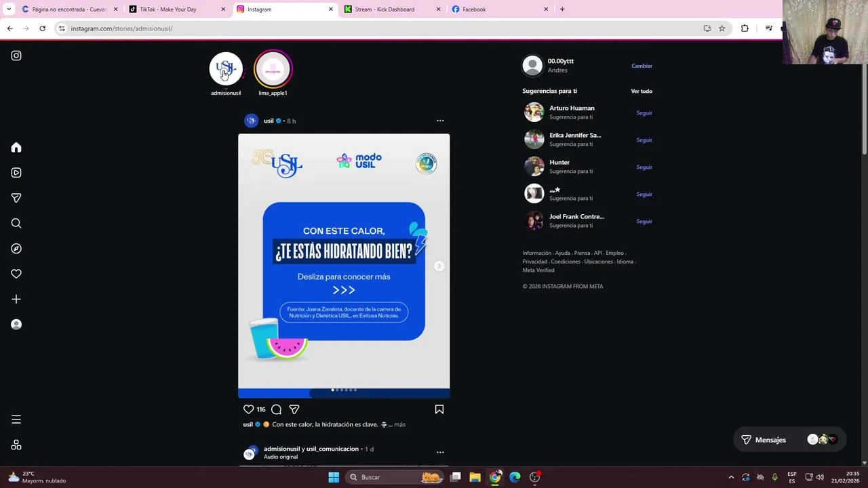Go to Home in Instagram sidebar
Viewport: 868px width, 488px height.
(16, 148)
